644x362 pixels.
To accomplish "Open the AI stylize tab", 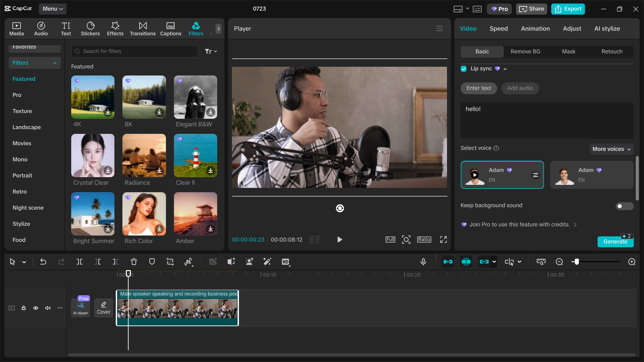I will [607, 29].
